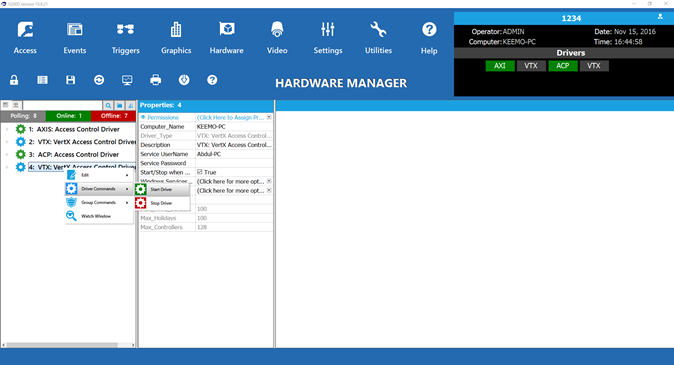Open the Access module
Image resolution: width=674 pixels, height=365 pixels.
(x=25, y=38)
